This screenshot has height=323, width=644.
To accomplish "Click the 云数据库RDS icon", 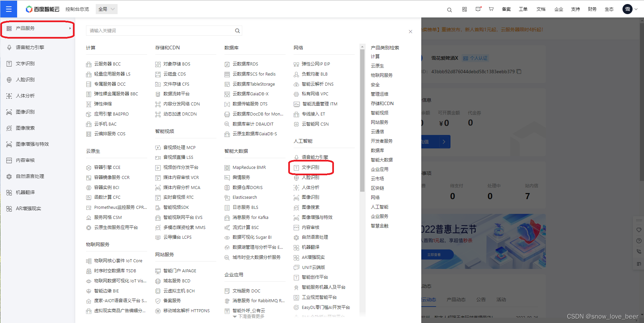I will click(227, 64).
